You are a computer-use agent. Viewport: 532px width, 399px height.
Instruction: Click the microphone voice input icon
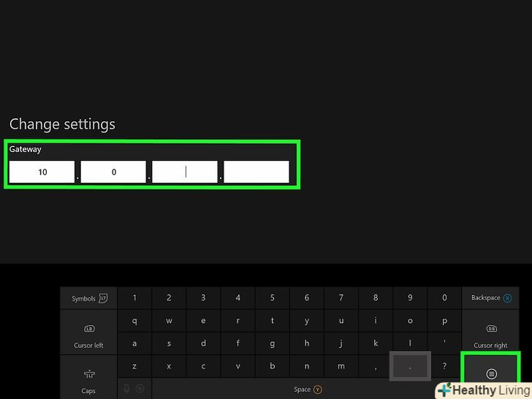click(x=127, y=389)
